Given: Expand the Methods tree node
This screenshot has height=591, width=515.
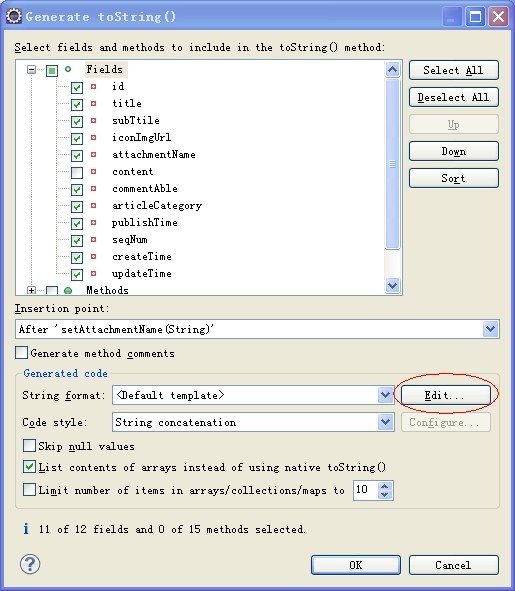Looking at the screenshot, I should (x=32, y=290).
